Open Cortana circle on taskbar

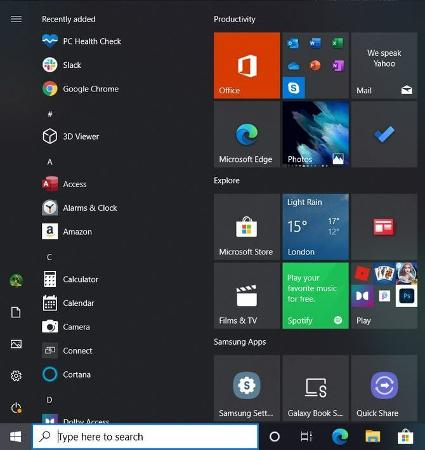(274, 437)
